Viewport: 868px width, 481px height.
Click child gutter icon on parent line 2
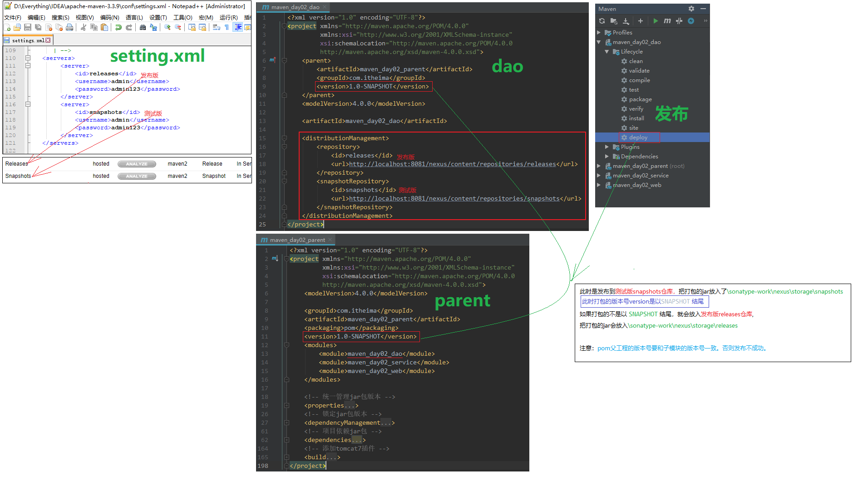point(275,258)
